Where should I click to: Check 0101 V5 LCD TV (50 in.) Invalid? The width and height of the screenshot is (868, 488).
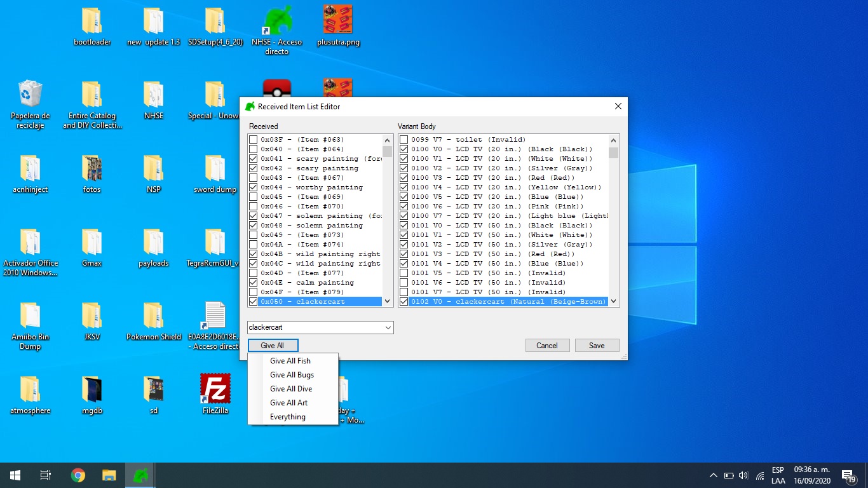pyautogui.click(x=404, y=273)
